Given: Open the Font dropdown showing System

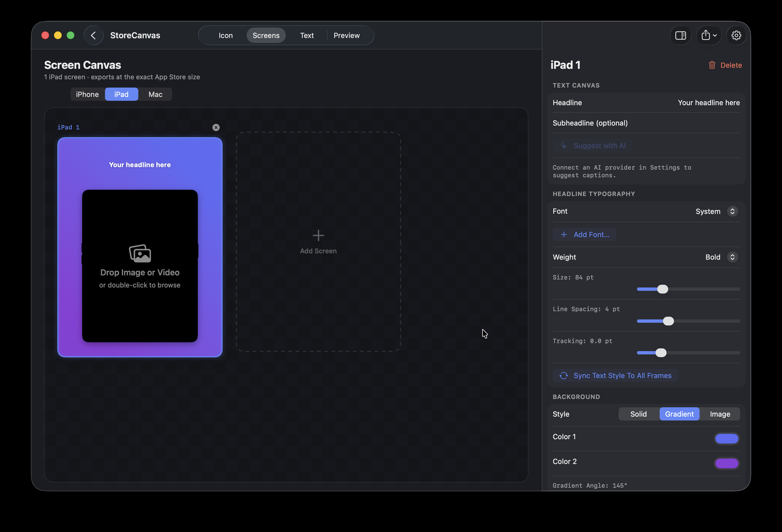Looking at the screenshot, I should [x=716, y=212].
